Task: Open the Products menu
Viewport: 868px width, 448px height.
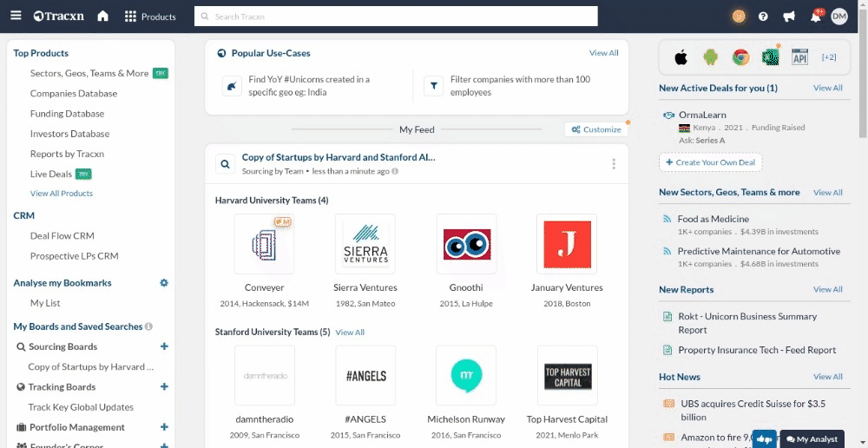Action: tap(150, 16)
